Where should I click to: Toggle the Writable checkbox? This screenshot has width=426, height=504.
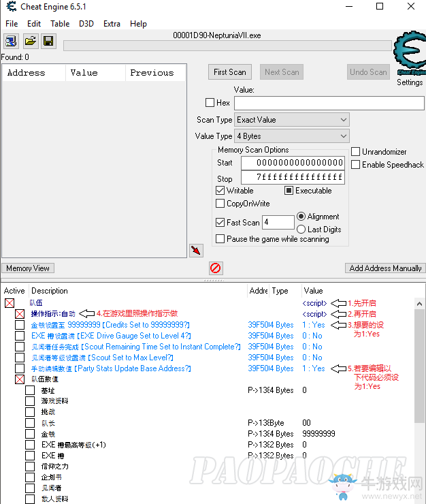tap(220, 191)
